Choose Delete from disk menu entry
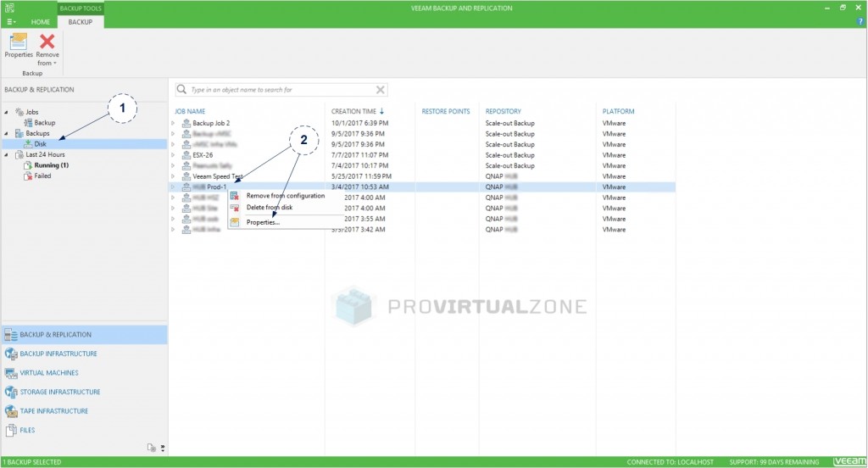 (270, 207)
